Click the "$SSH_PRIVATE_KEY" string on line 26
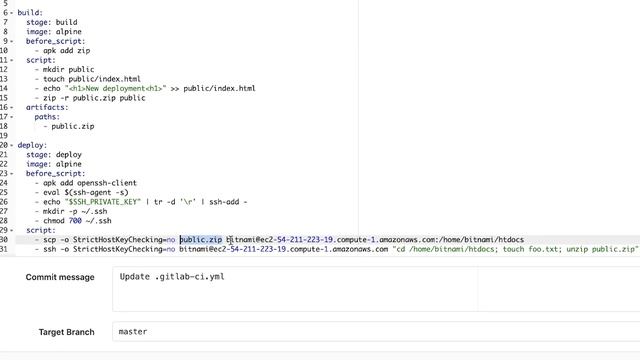 coord(102,202)
